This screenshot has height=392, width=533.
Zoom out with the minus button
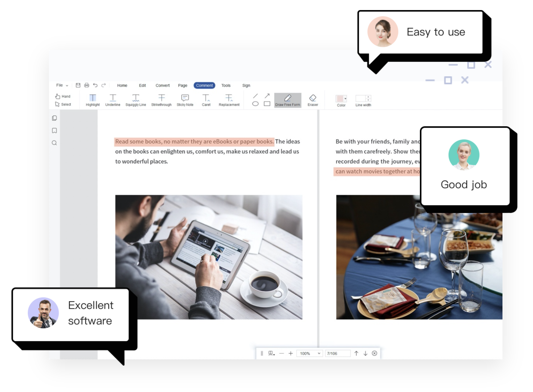[x=281, y=353]
